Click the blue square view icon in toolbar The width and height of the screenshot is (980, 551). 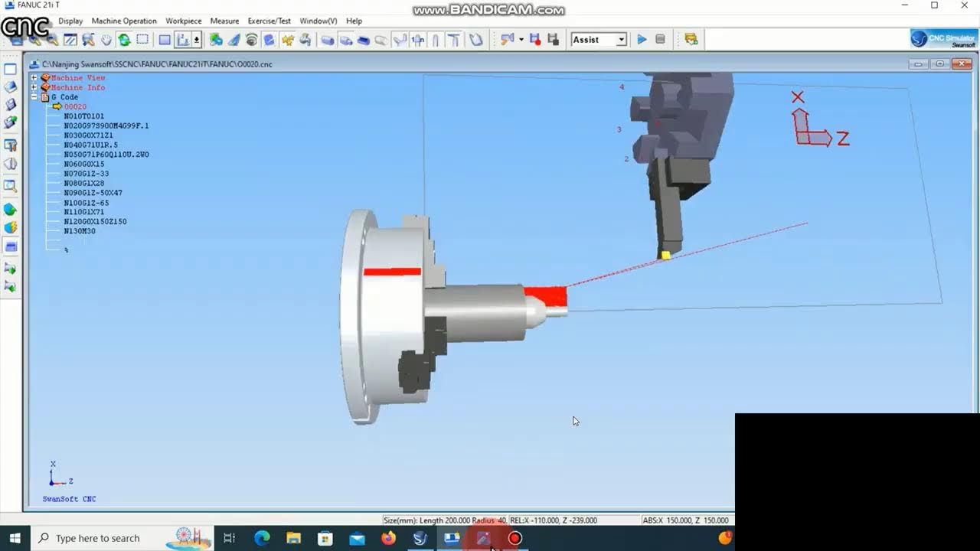coord(165,40)
